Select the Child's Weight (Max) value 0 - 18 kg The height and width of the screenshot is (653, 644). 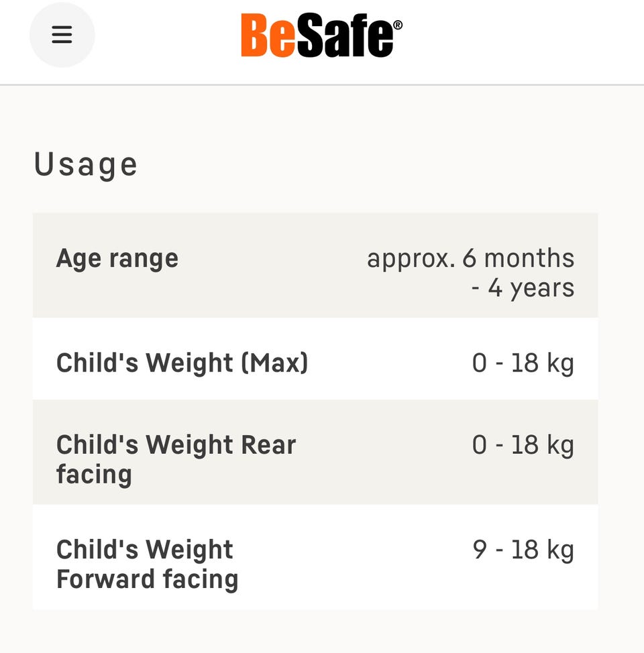pyautogui.click(x=523, y=363)
